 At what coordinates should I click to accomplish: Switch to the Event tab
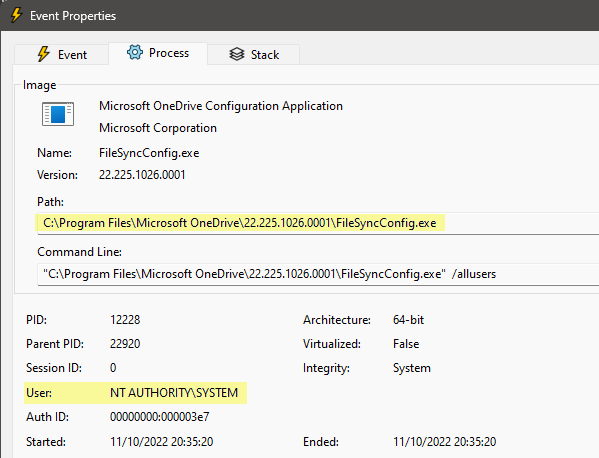click(x=62, y=54)
